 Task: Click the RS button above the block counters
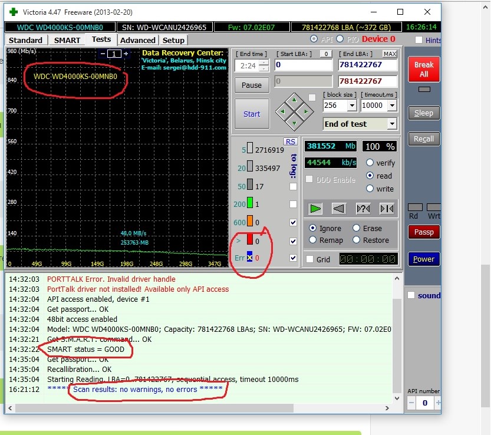pos(290,141)
